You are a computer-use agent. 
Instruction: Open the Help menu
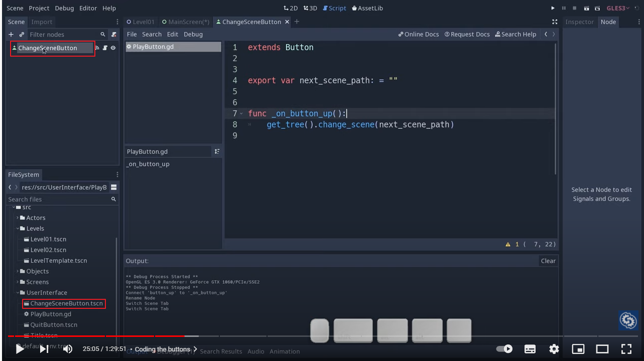pos(109,8)
